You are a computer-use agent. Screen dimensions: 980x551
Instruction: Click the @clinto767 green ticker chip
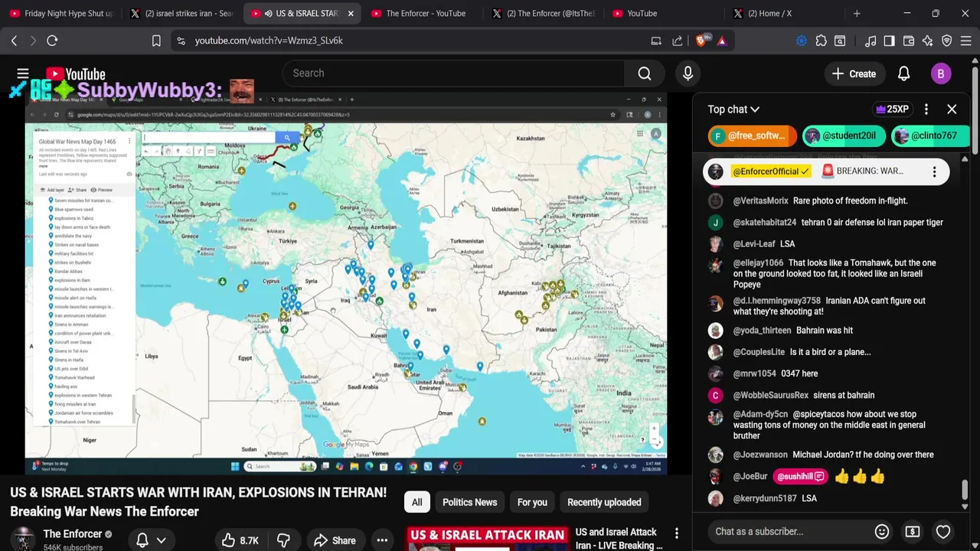929,136
